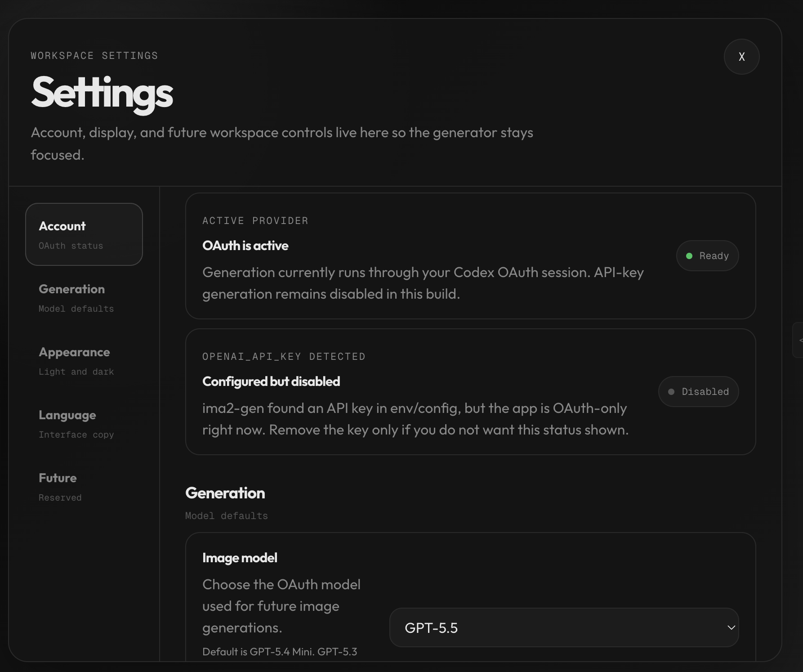Click the 'OAuth is active' heading
This screenshot has height=672, width=803.
point(245,246)
